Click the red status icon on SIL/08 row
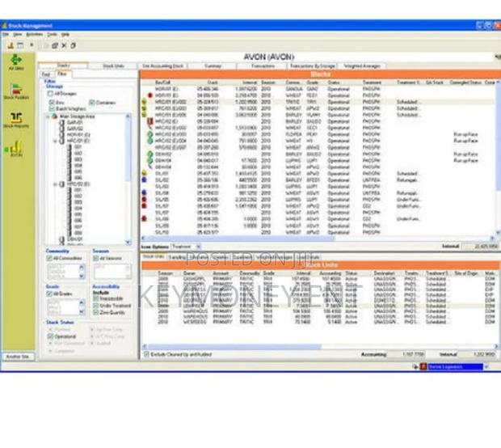Viewport: 501px width, 448px height. pyautogui.click(x=144, y=218)
